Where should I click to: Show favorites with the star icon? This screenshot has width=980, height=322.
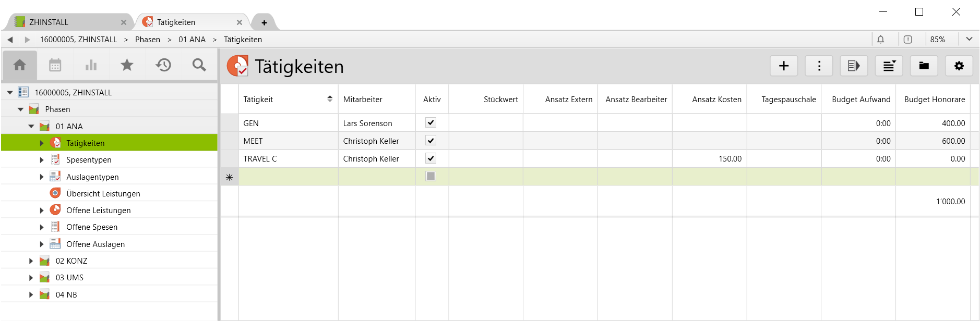click(127, 65)
